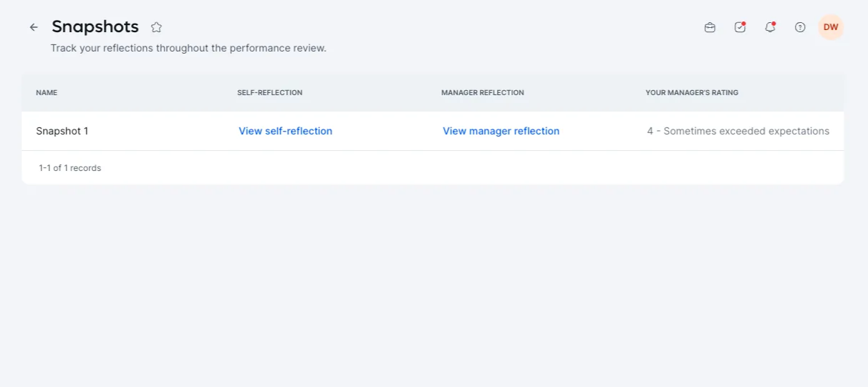Open the tasks checklist icon

coord(740,27)
